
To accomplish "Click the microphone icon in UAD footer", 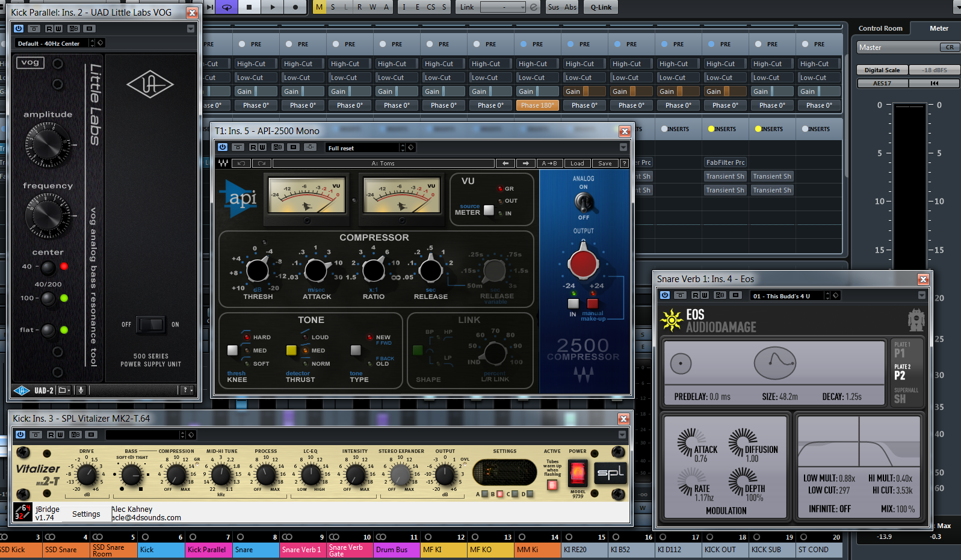I will click(81, 390).
